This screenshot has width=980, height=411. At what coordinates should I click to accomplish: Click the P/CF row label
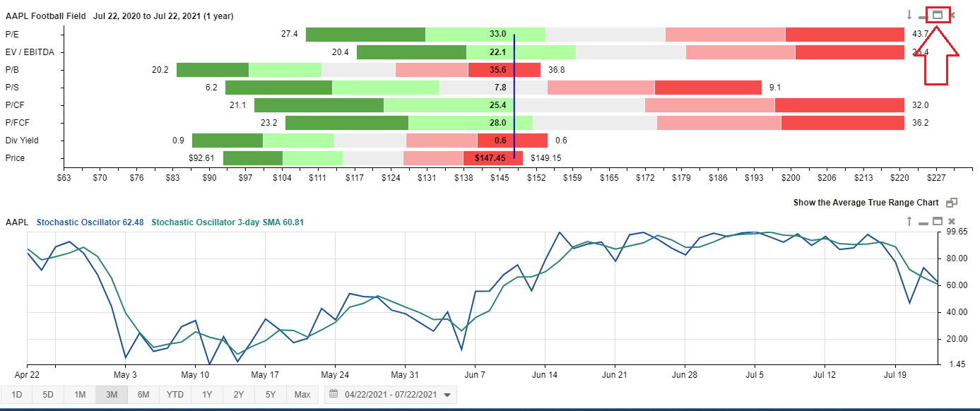pos(16,105)
